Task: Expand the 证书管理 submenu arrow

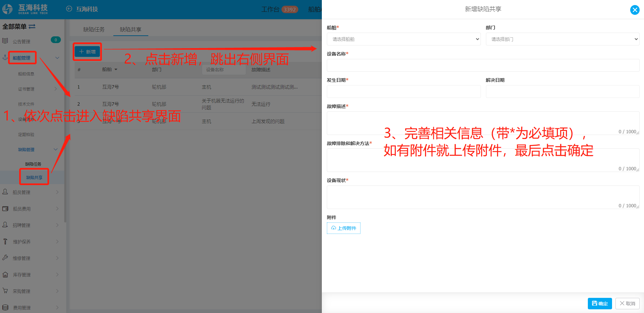Action: pyautogui.click(x=56, y=89)
